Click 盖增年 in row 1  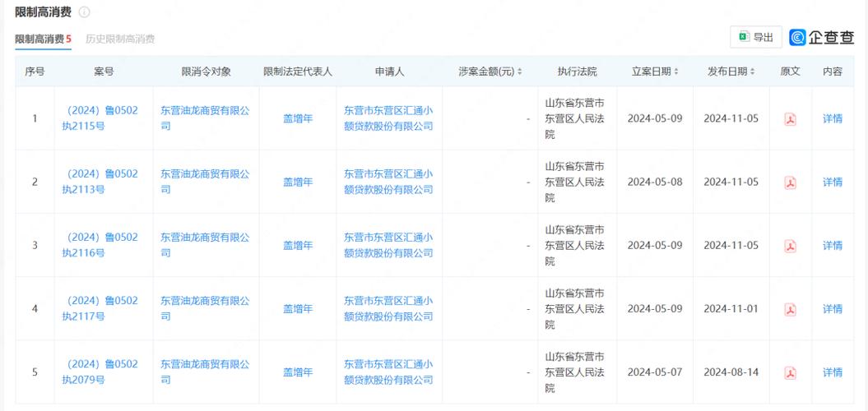point(298,118)
